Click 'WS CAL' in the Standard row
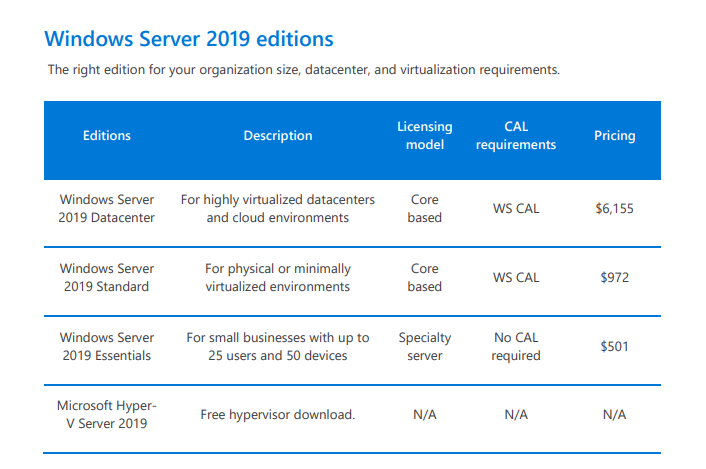706x469 pixels. click(516, 277)
